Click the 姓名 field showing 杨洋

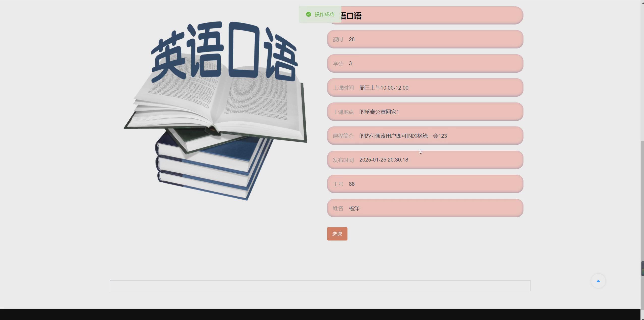[425, 208]
